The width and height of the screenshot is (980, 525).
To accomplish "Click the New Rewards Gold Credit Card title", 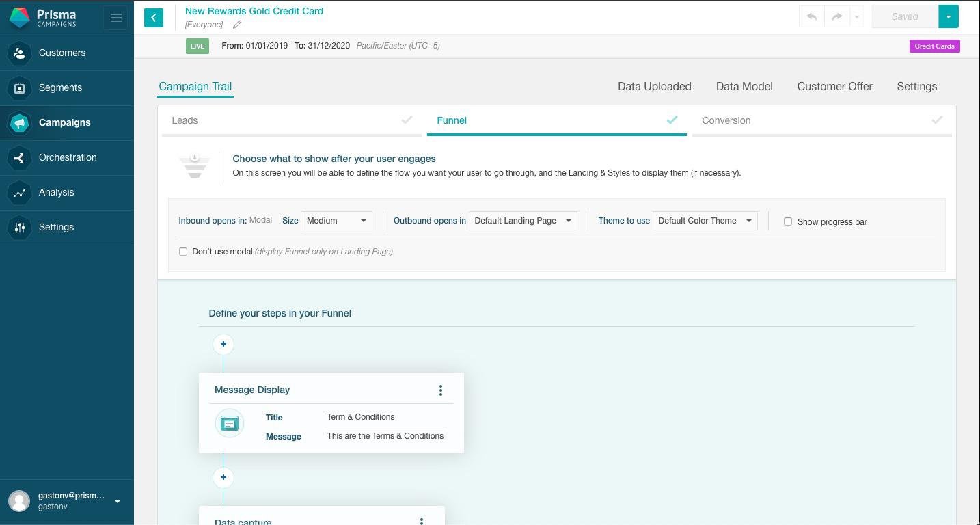I will (254, 11).
